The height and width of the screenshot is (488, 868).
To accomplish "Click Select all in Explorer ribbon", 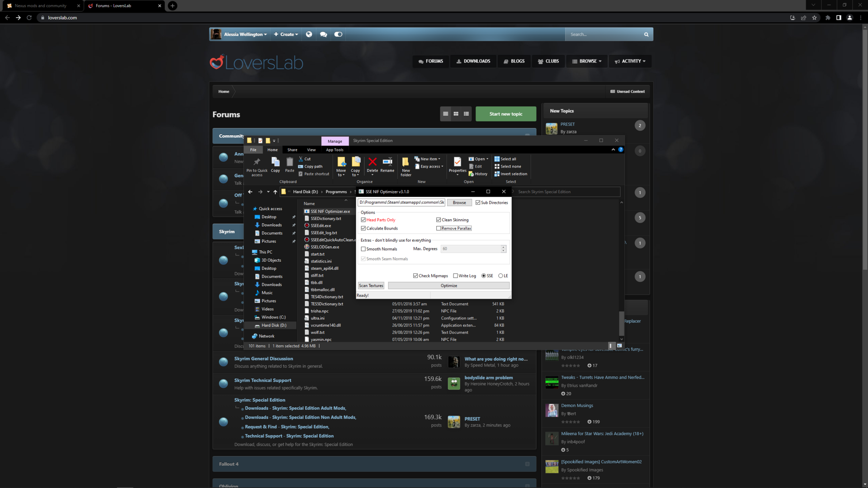I will (505, 159).
